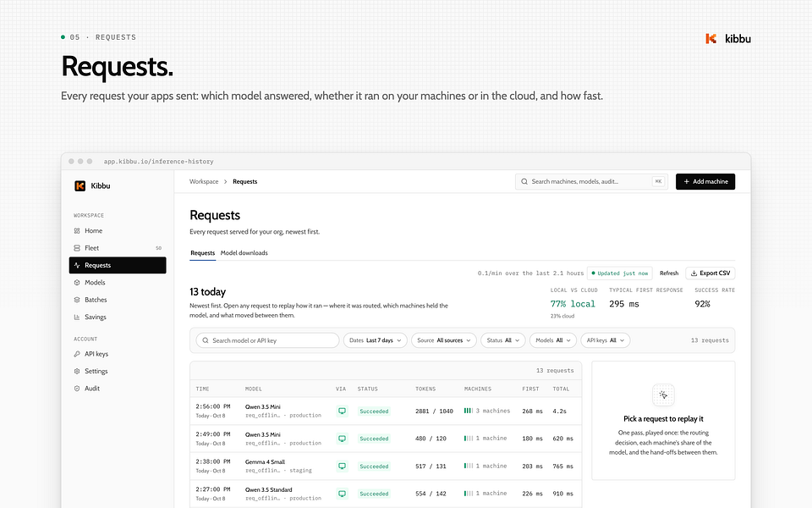Image resolution: width=812 pixels, height=508 pixels.
Task: Click the 295 ms typical first response value
Action: (x=624, y=304)
